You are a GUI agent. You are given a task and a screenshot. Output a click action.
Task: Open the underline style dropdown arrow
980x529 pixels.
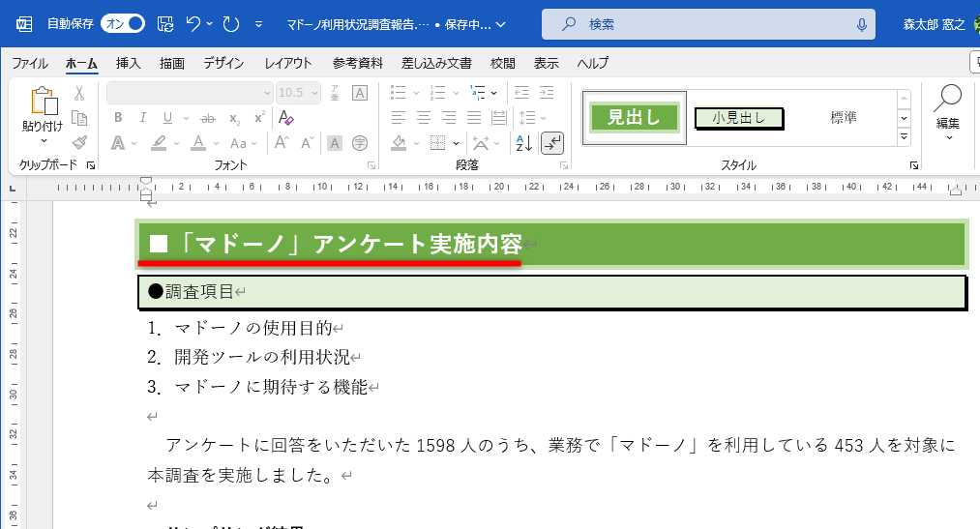coord(186,118)
